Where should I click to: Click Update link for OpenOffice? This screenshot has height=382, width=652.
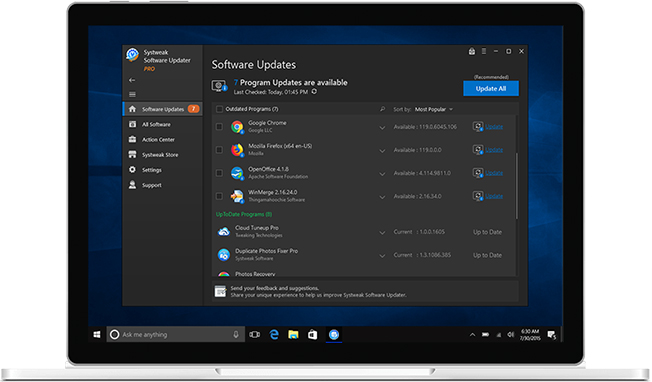[x=494, y=173]
